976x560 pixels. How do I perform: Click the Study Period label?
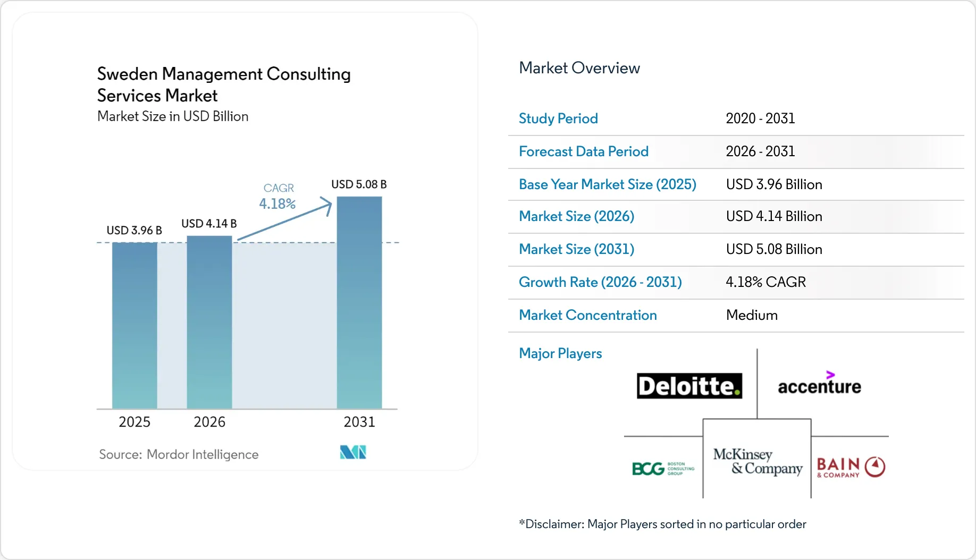pyautogui.click(x=558, y=118)
